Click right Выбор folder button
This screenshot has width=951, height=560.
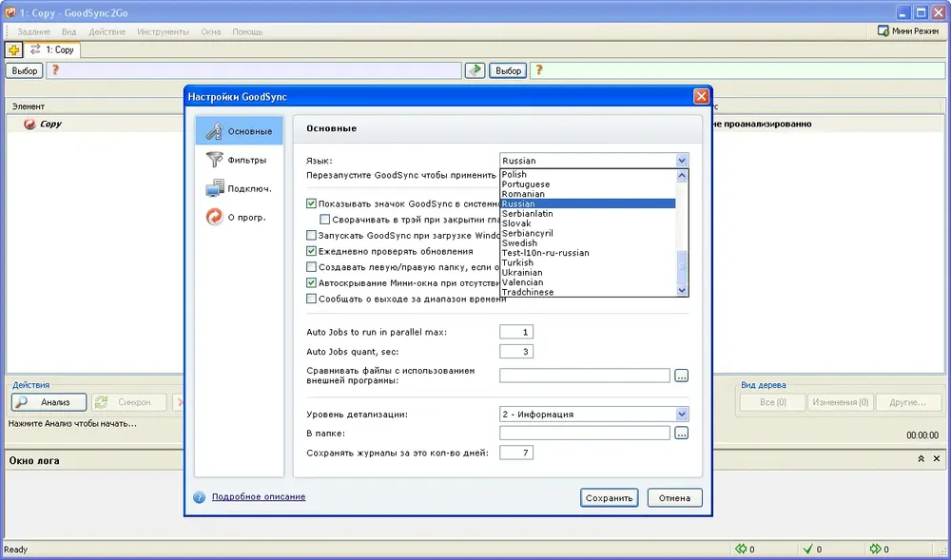click(x=508, y=70)
